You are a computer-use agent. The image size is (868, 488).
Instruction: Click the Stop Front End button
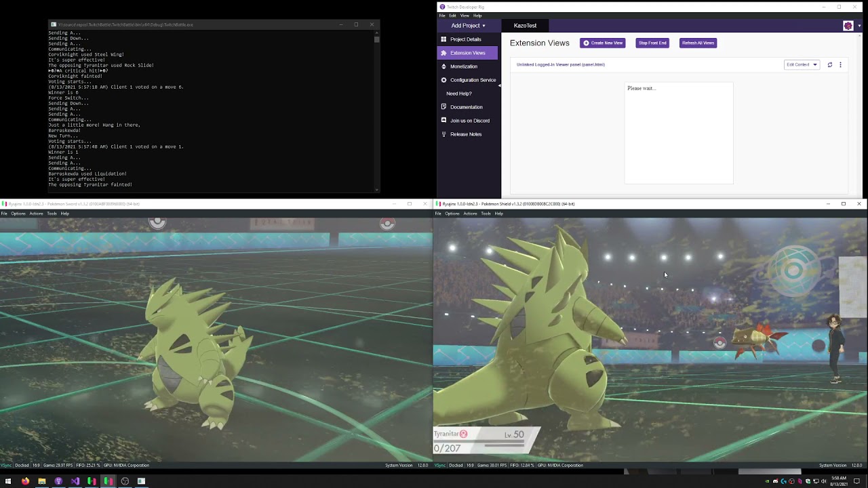click(x=652, y=43)
